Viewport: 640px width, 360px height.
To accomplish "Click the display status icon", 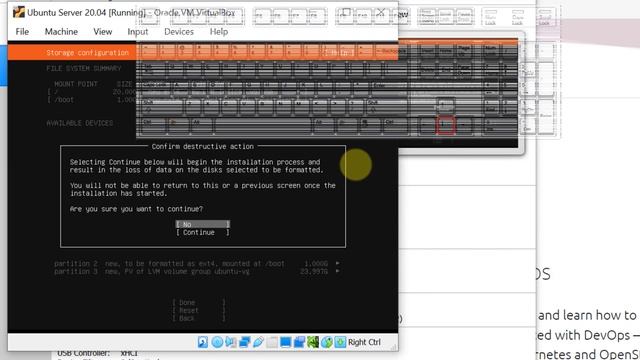I will coord(285,342).
